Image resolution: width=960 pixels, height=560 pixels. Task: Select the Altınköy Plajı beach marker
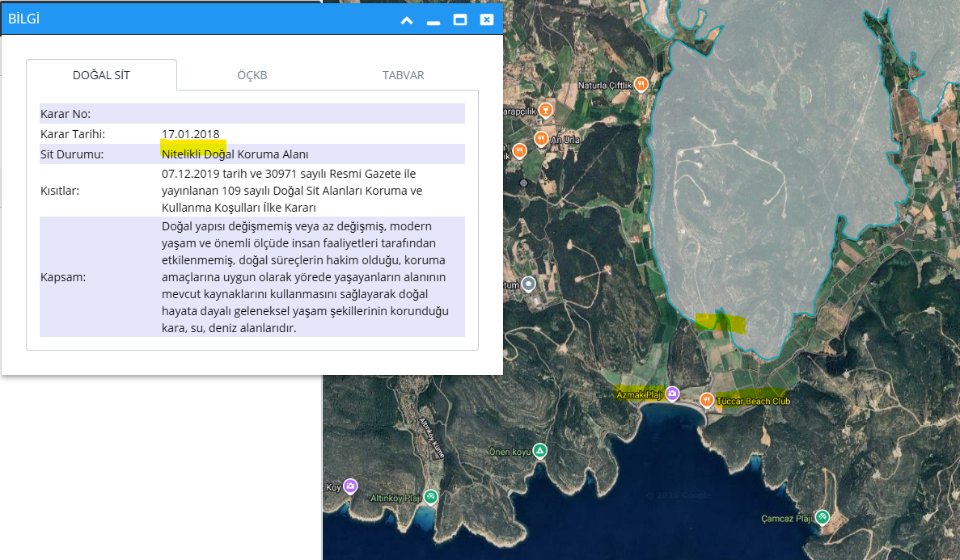[431, 497]
